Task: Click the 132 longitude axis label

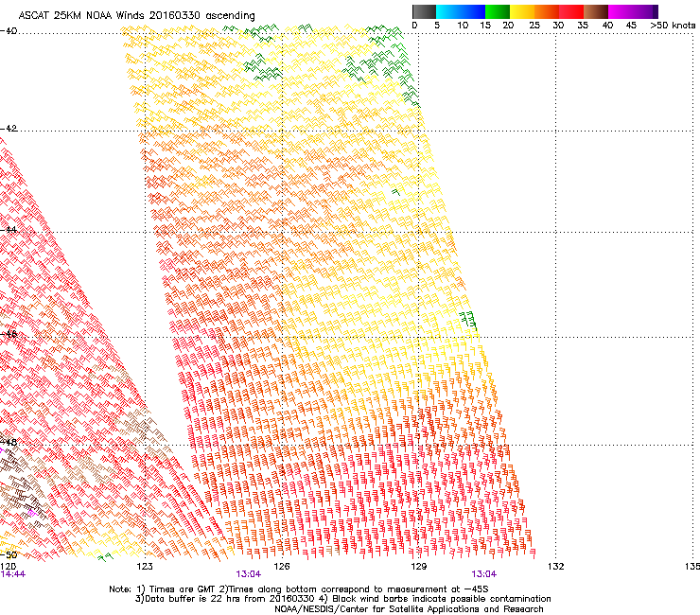Action: (556, 566)
